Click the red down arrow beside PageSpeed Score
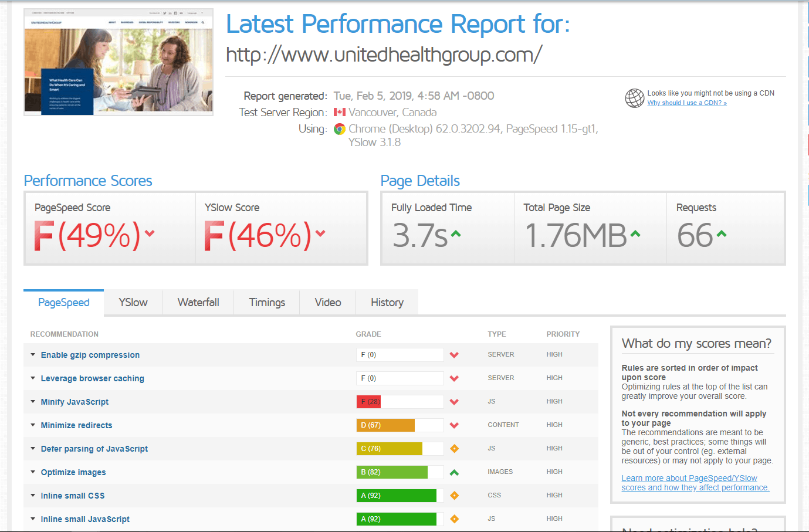 pyautogui.click(x=150, y=233)
